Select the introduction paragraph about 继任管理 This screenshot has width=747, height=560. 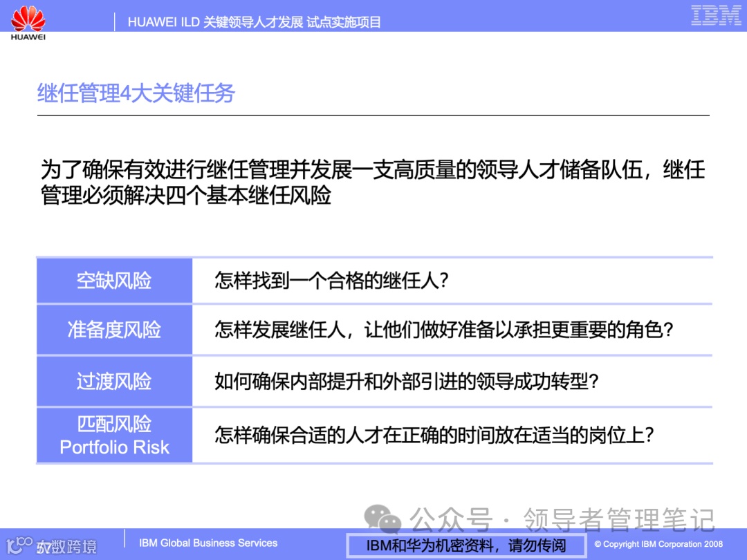[x=373, y=182]
